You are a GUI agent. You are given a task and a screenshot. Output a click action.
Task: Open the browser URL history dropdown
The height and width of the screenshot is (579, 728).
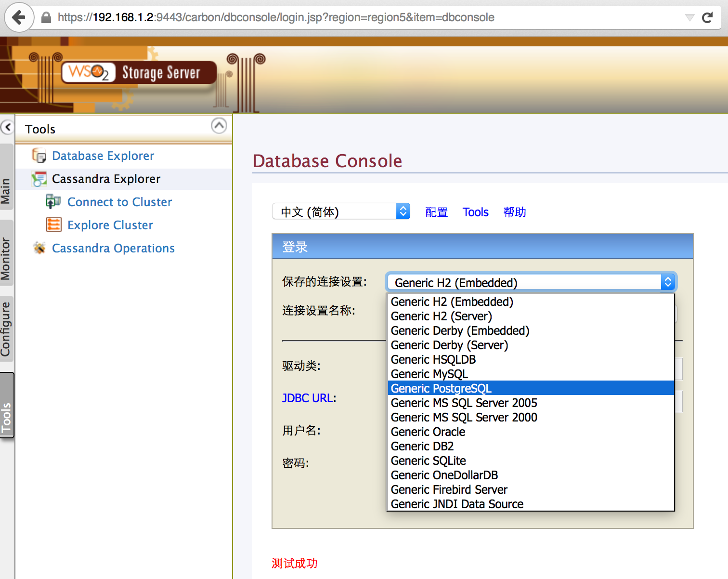(x=689, y=18)
